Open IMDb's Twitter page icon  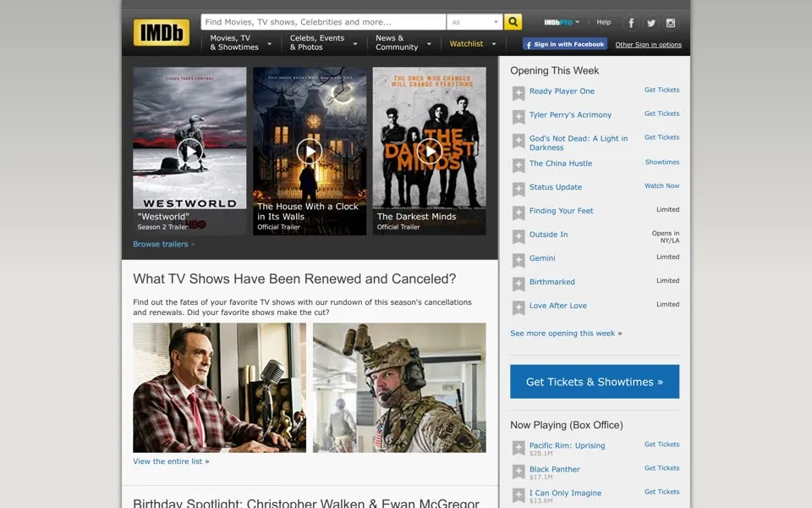[x=651, y=23]
